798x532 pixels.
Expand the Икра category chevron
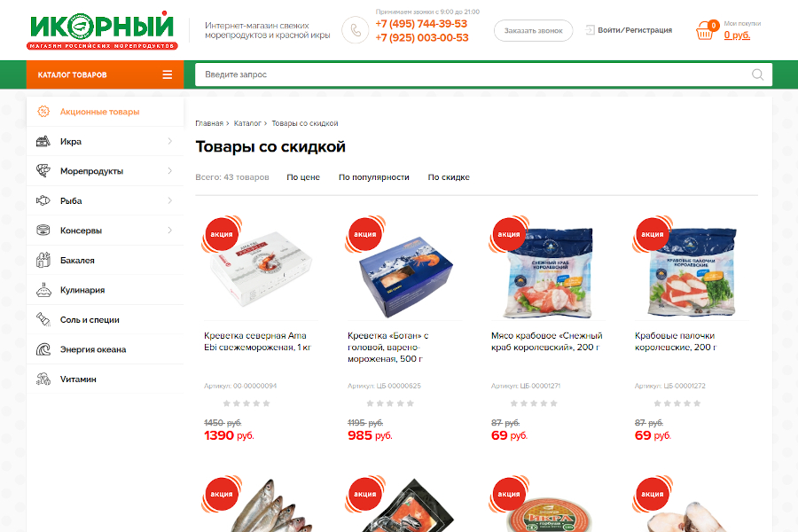point(170,141)
